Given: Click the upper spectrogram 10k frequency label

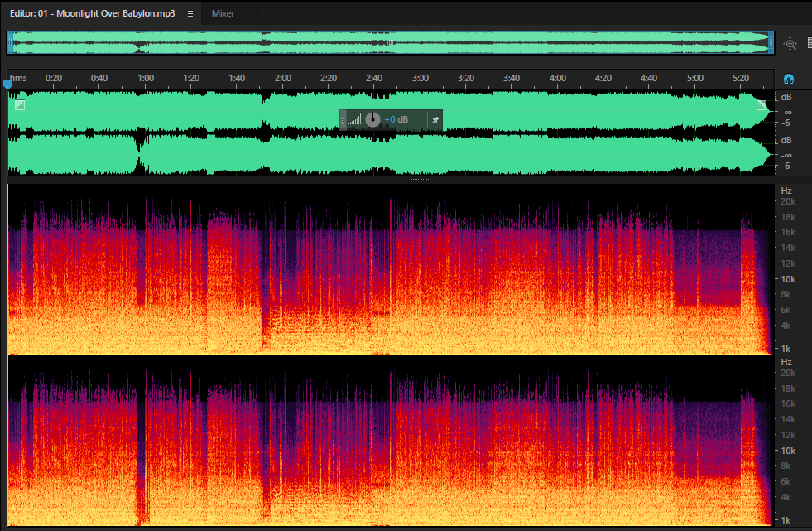Looking at the screenshot, I should pos(788,279).
